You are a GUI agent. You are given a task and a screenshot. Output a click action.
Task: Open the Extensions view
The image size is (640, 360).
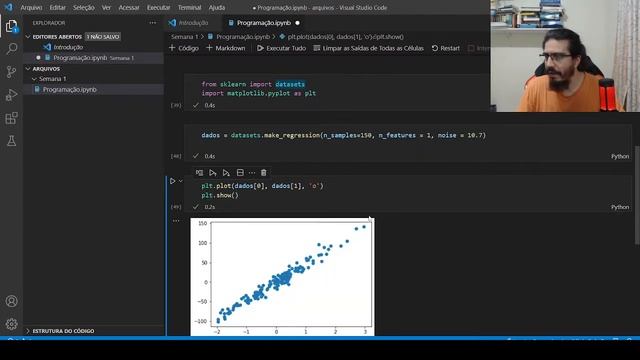click(11, 118)
